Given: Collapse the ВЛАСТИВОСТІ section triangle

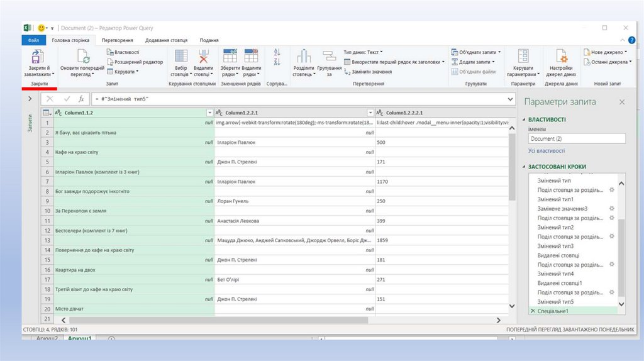Looking at the screenshot, I should [x=524, y=119].
